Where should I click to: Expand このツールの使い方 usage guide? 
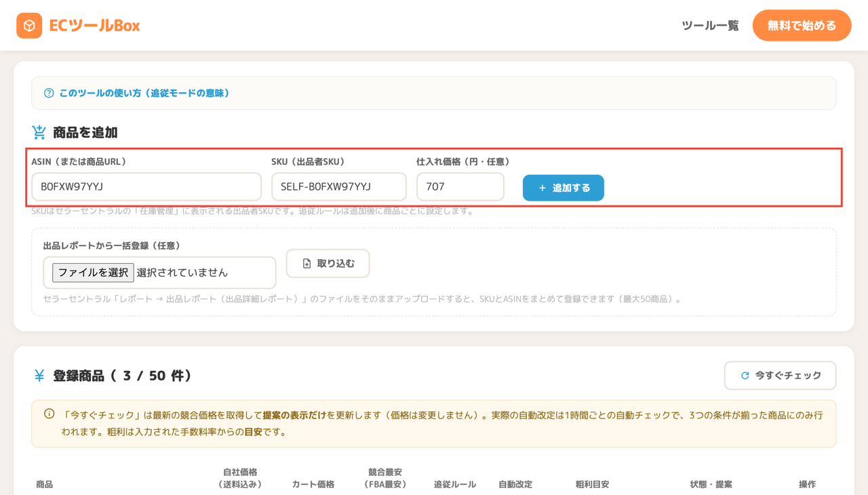coord(434,93)
